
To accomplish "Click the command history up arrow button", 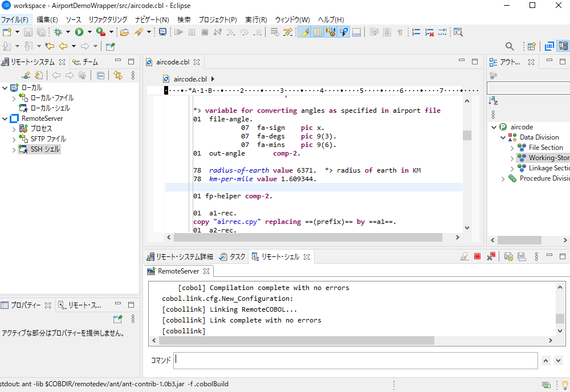I will (545, 361).
